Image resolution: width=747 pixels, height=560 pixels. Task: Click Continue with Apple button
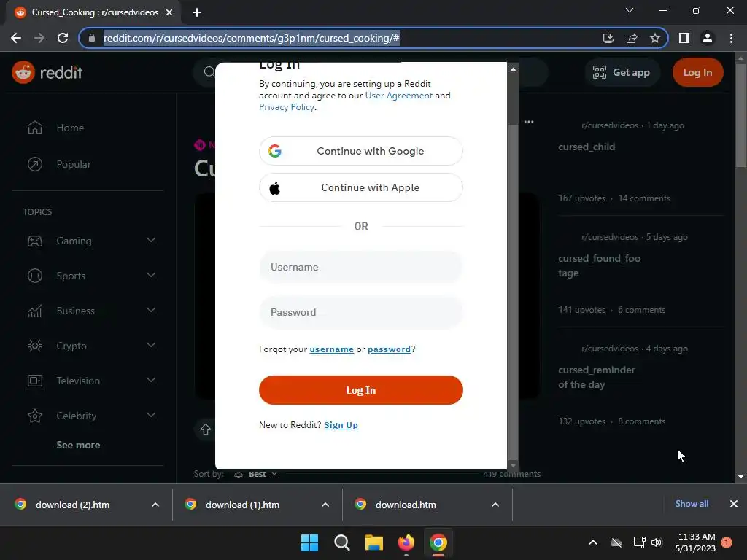[360, 187]
